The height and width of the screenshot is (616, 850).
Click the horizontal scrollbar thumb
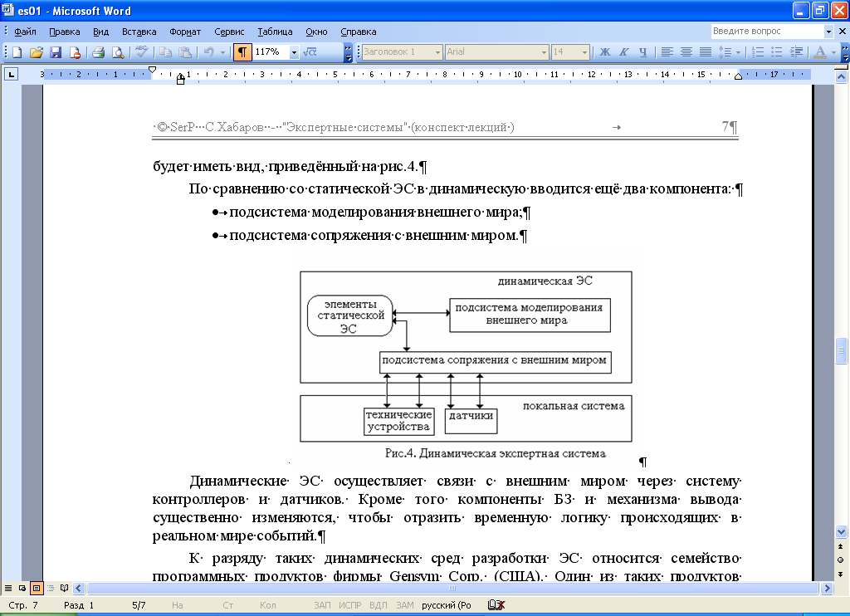point(452,588)
